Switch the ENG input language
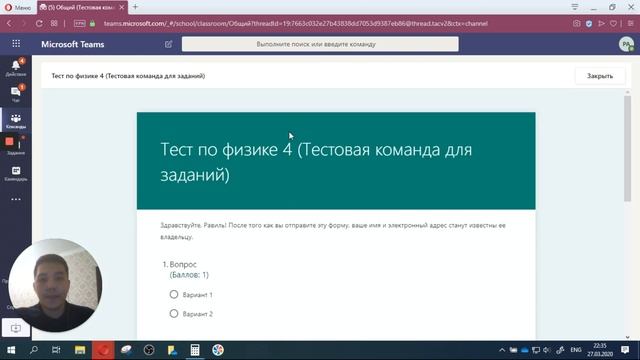This screenshot has width=640, height=360. pos(576,350)
